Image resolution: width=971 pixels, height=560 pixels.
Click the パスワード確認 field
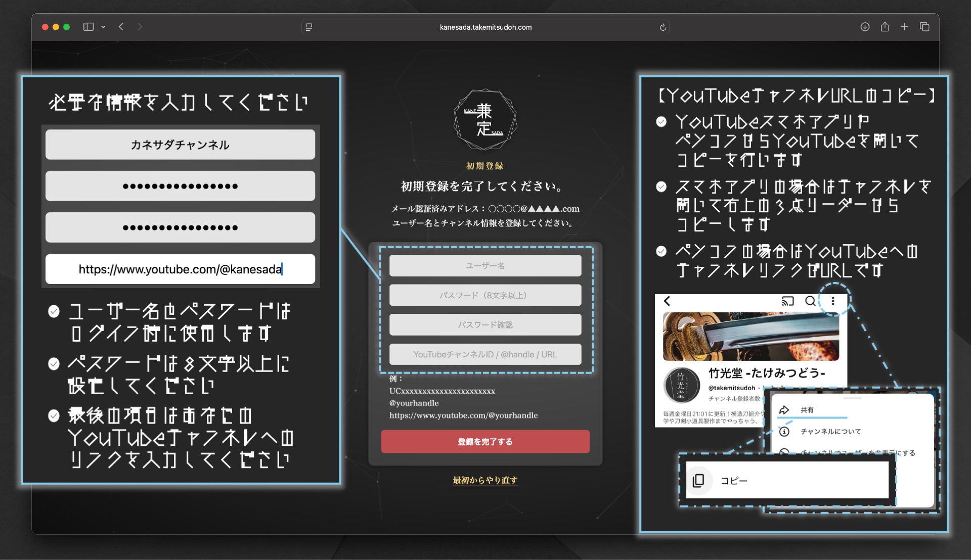click(x=485, y=324)
